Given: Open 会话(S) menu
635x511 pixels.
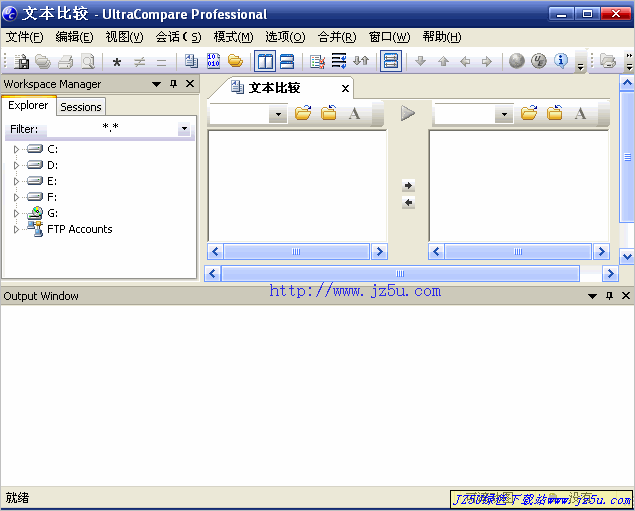Looking at the screenshot, I should pos(178,37).
